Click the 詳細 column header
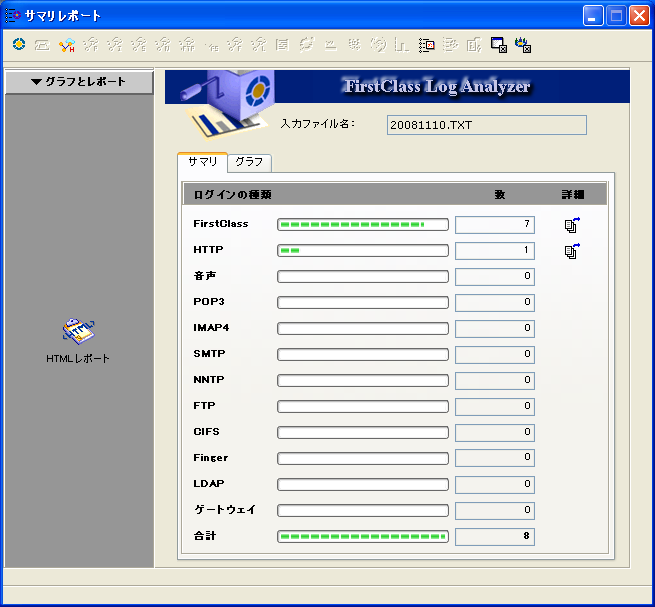The image size is (655, 607). 573,195
